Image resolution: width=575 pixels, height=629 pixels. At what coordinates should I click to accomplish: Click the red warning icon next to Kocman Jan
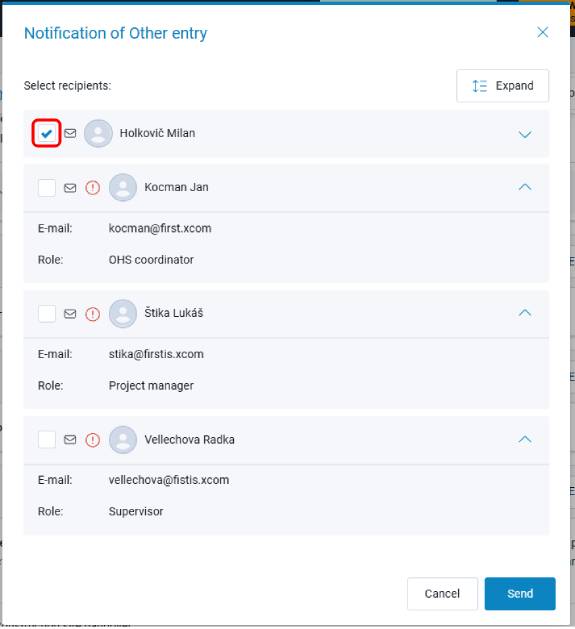93,187
